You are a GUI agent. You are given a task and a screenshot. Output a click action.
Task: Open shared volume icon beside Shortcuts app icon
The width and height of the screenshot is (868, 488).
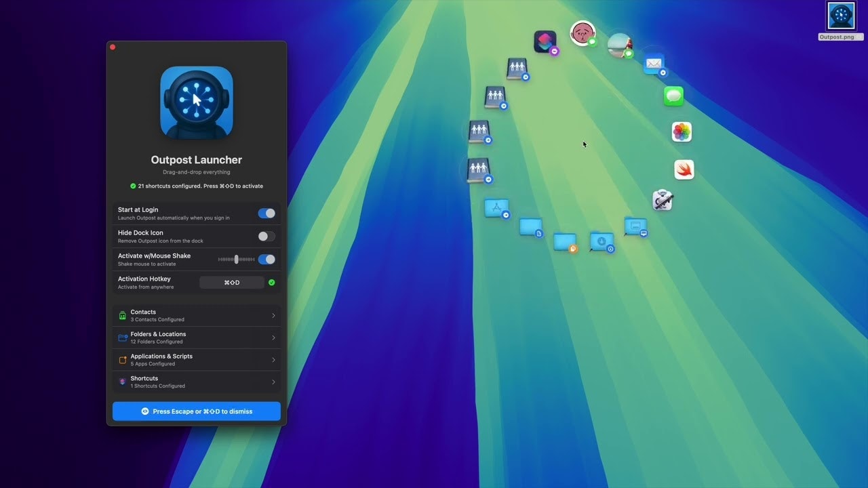(517, 69)
